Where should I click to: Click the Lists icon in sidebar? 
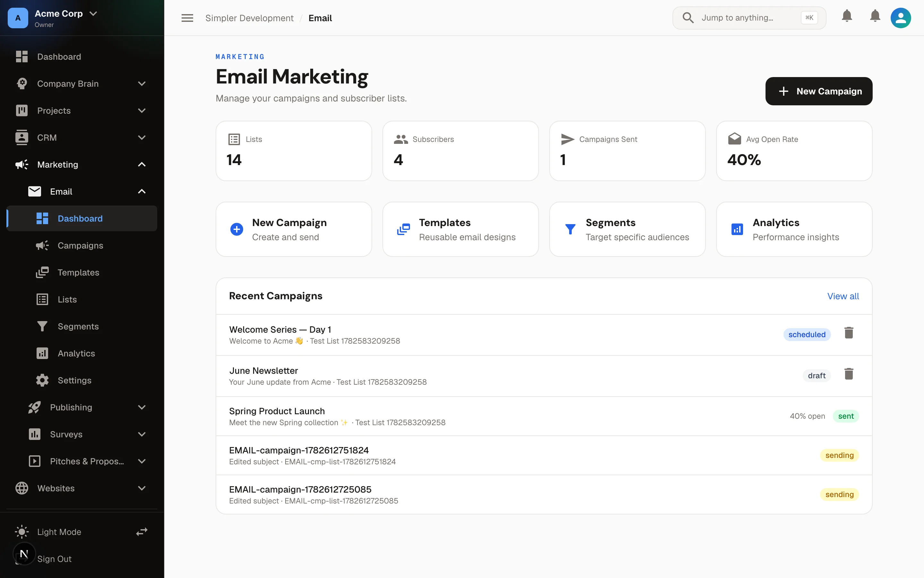(42, 299)
